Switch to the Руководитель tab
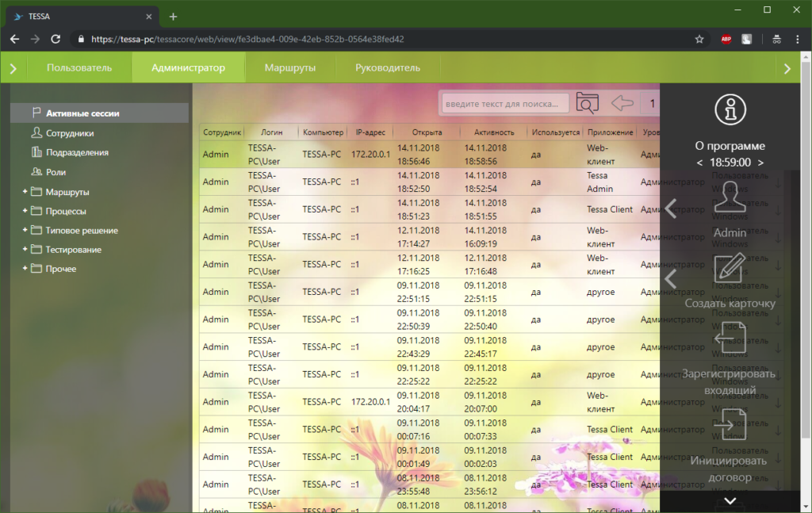812x513 pixels. click(x=387, y=68)
